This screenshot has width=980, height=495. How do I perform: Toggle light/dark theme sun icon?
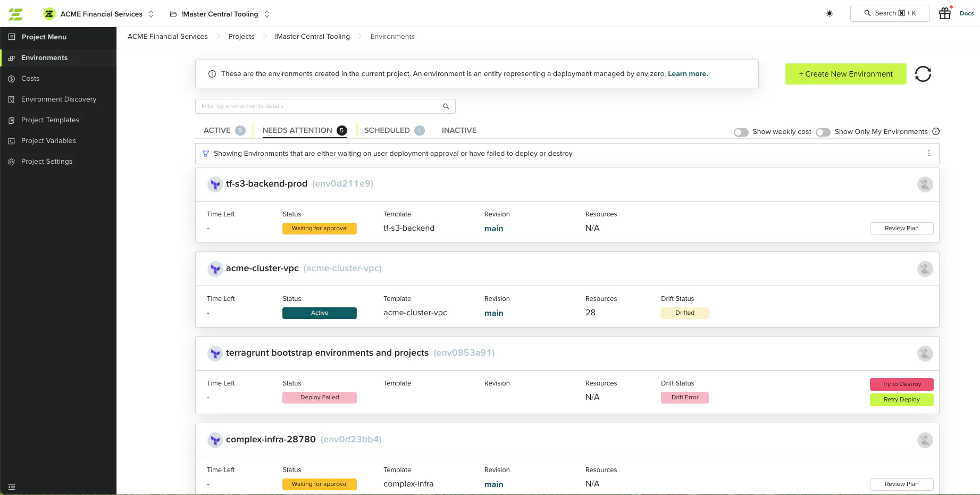pos(830,13)
